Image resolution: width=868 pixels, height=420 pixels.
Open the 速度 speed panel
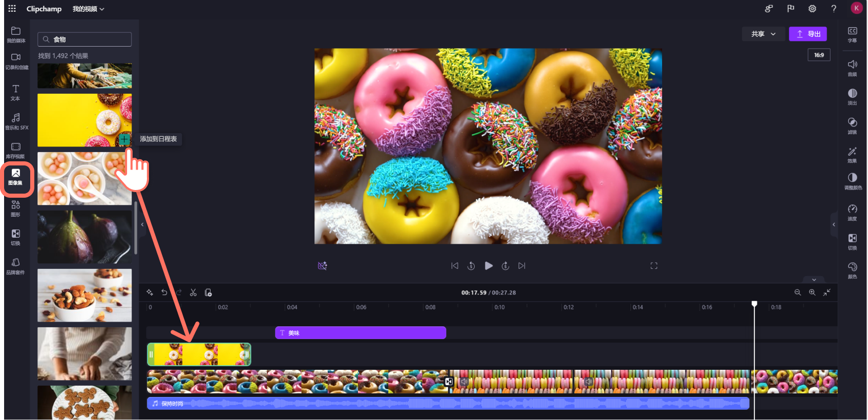[x=853, y=213]
